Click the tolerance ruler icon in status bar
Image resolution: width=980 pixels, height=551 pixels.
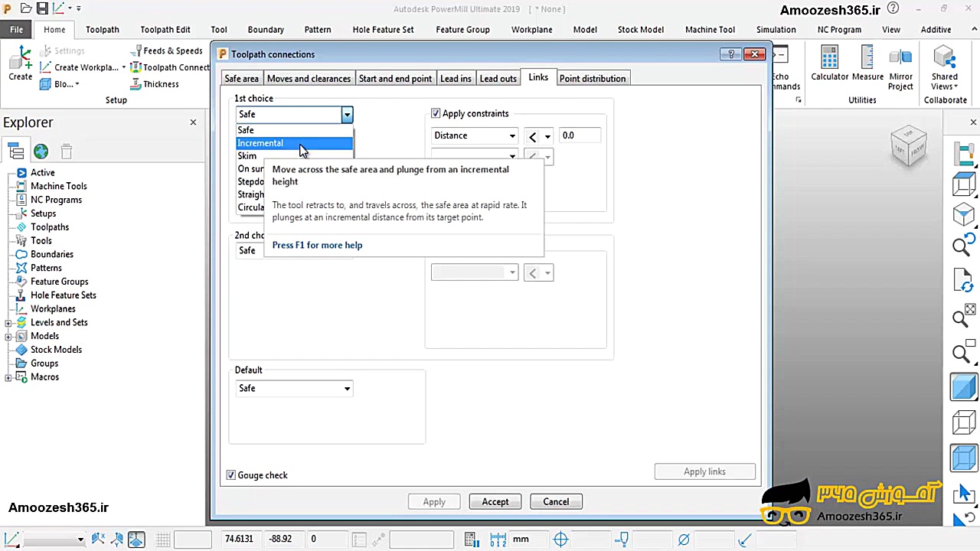(498, 540)
